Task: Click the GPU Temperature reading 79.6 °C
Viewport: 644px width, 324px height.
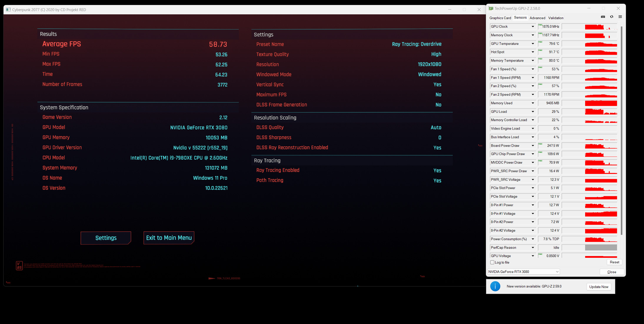Action: (x=549, y=44)
